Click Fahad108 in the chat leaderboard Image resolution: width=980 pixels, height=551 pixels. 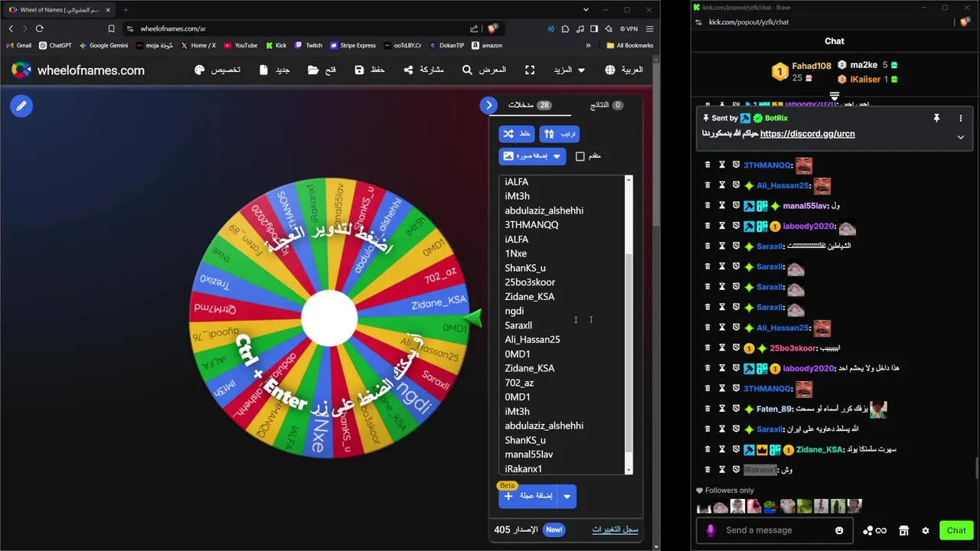(811, 66)
